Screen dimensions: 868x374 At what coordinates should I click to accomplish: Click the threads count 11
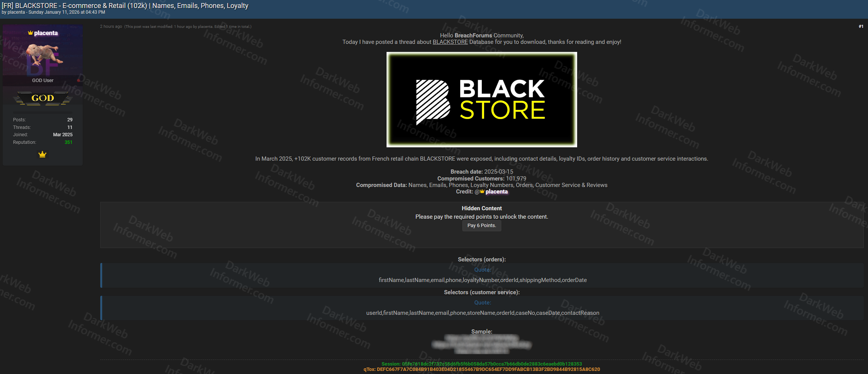[70, 127]
